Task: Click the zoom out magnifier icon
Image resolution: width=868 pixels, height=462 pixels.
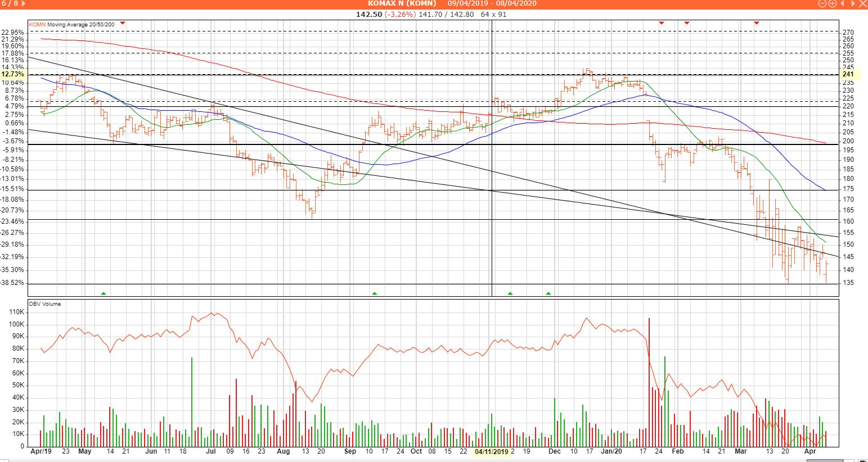Action: pyautogui.click(x=822, y=3)
